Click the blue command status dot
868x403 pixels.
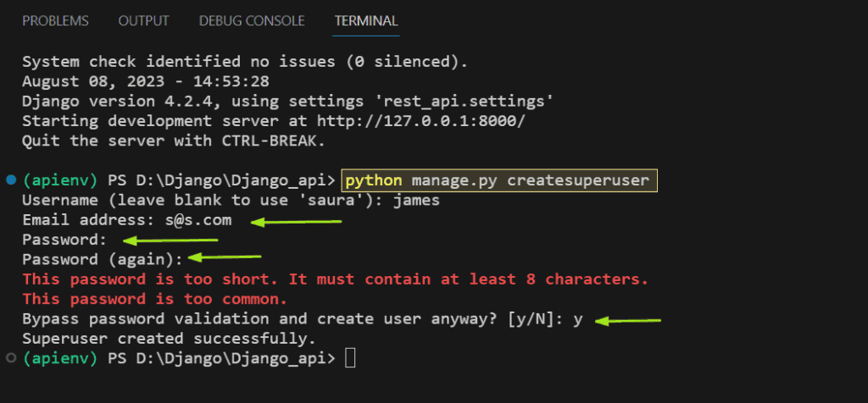11,179
